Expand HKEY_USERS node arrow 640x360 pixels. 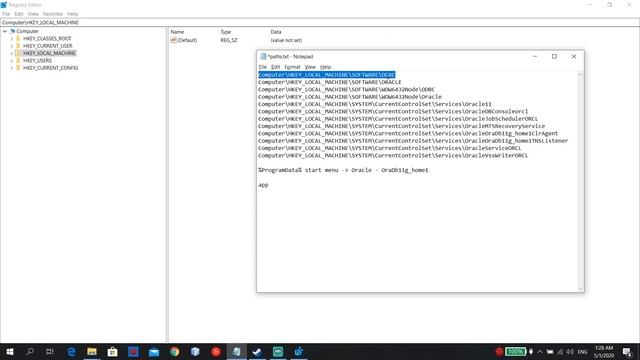[11, 60]
